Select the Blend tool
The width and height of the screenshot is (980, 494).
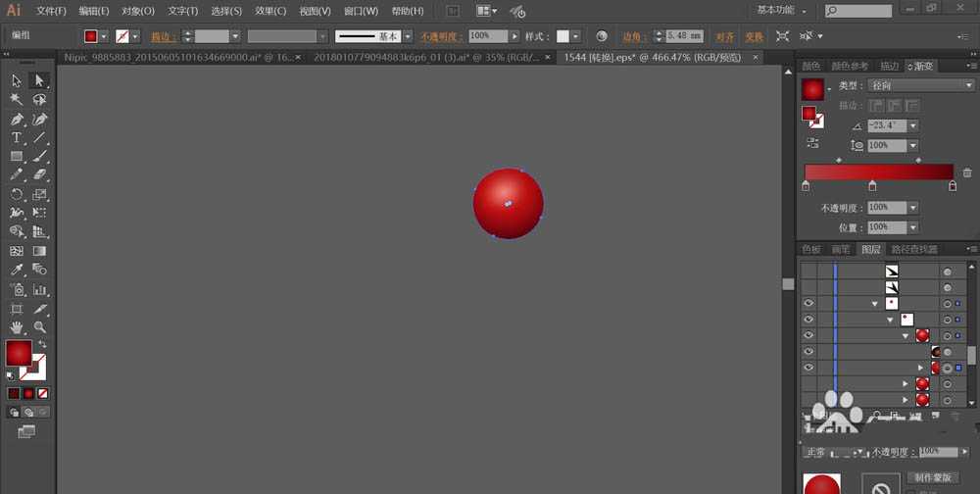pos(39,270)
